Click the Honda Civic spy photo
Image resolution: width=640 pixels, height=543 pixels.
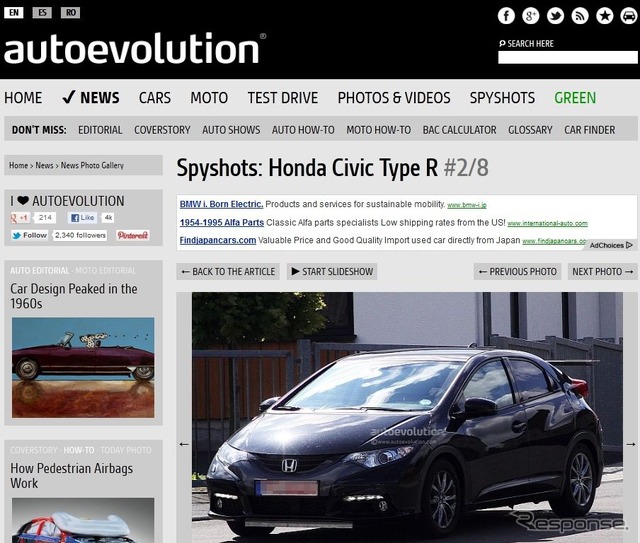coord(407,417)
